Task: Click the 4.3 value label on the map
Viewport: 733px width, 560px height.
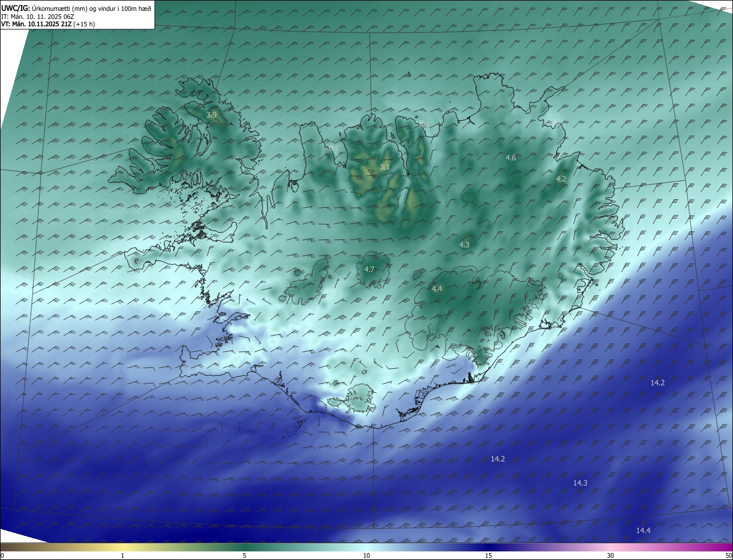Action: pyautogui.click(x=464, y=244)
